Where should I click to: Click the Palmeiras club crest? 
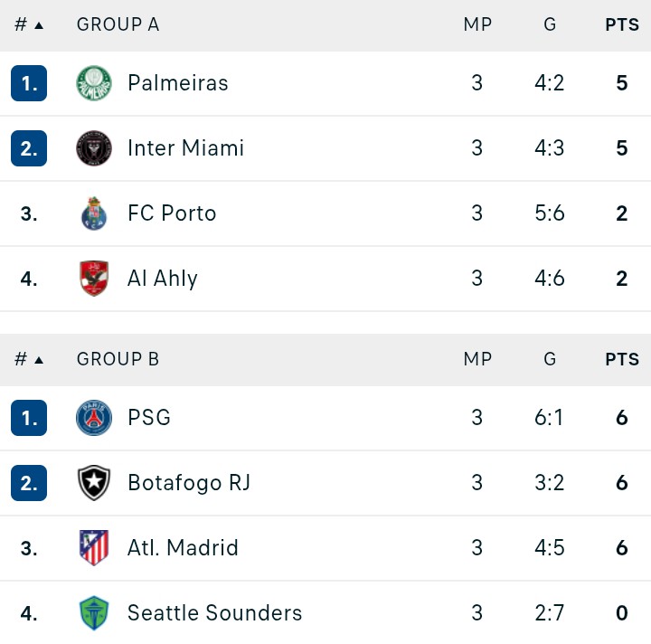pos(94,83)
